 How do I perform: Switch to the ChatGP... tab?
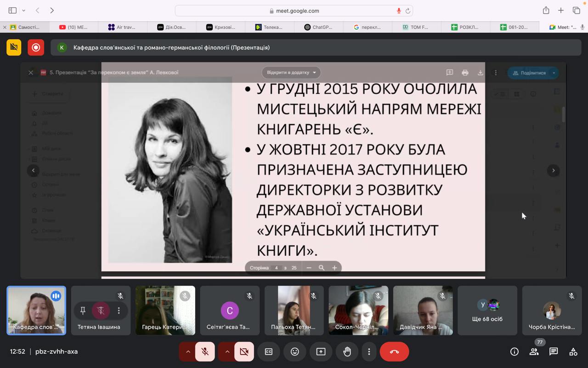tap(319, 27)
